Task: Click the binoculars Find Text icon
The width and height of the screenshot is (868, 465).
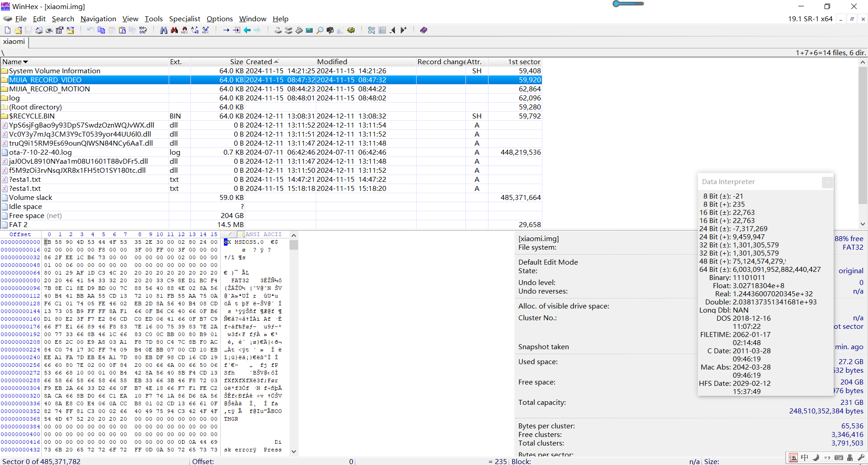Action: pos(164,30)
